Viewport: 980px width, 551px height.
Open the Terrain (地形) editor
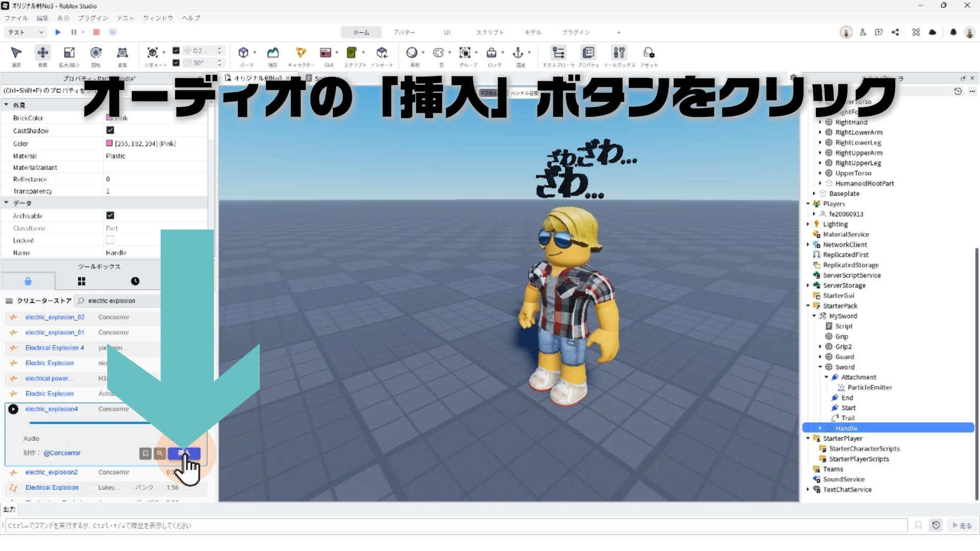[x=273, y=53]
